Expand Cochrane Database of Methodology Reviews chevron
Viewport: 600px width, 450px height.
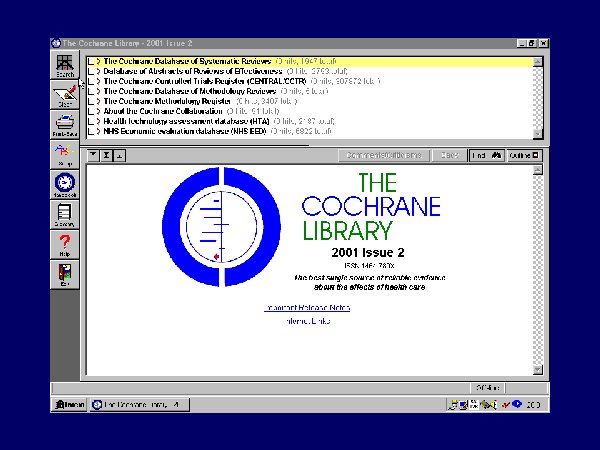click(99, 91)
